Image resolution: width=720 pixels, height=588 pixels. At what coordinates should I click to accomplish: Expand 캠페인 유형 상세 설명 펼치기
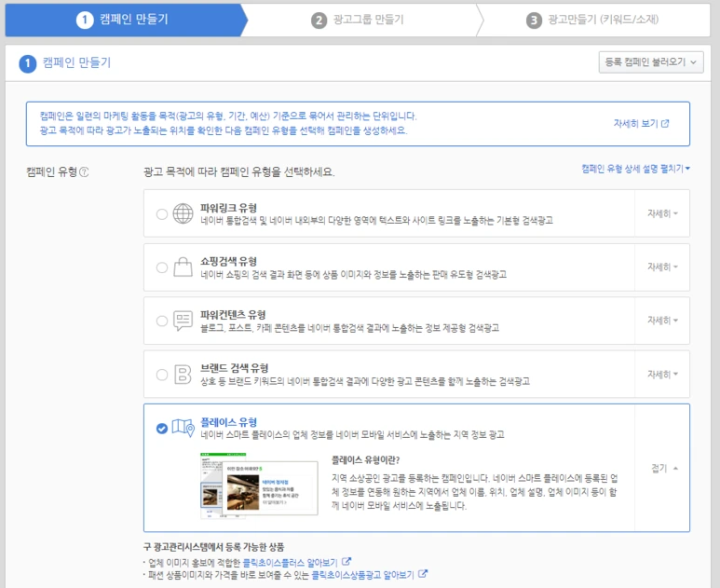635,169
